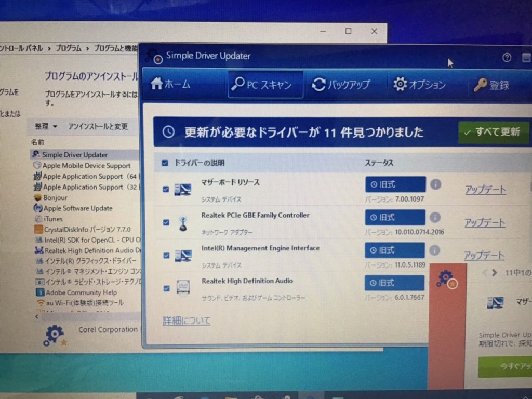Click the help question mark icon

(x=507, y=58)
